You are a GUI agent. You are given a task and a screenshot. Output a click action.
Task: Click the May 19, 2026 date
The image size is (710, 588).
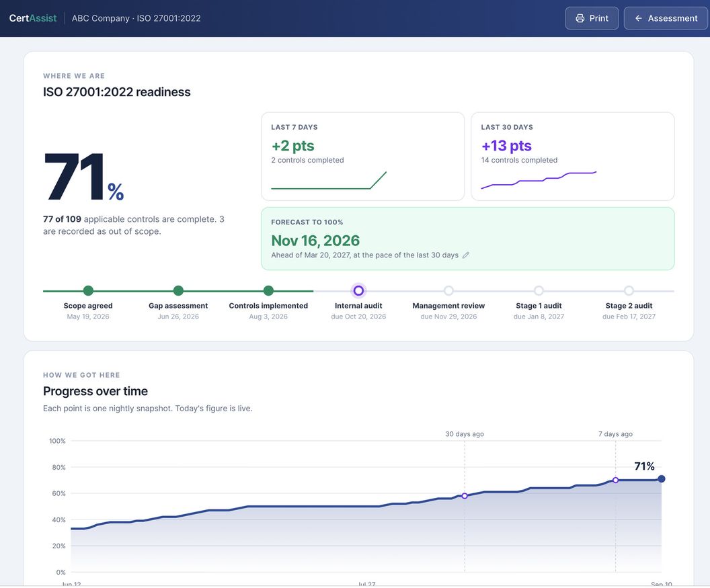point(88,317)
